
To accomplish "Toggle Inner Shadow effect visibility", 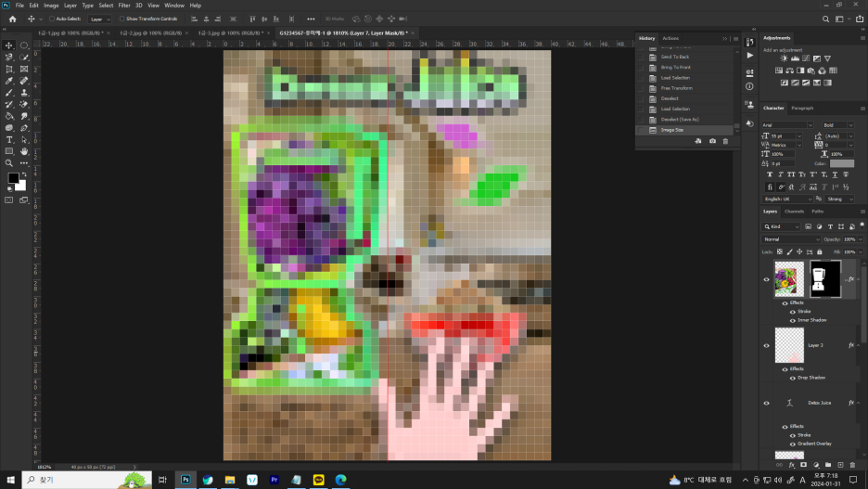I will [x=792, y=321].
